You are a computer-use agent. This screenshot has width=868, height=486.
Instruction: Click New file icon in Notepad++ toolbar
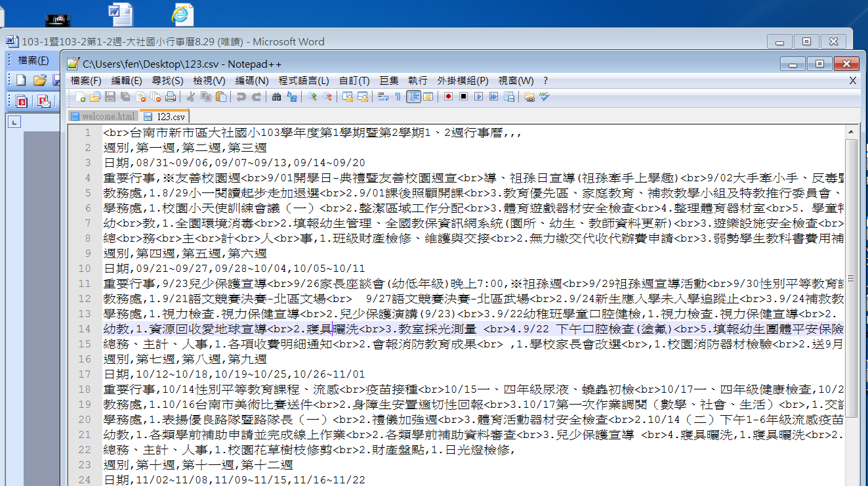coord(81,97)
